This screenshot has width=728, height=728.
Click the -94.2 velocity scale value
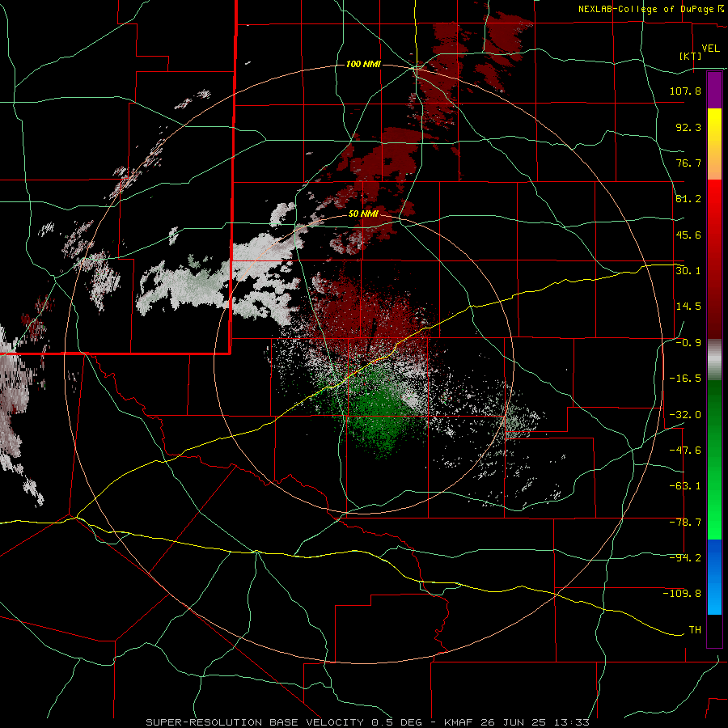(685, 558)
